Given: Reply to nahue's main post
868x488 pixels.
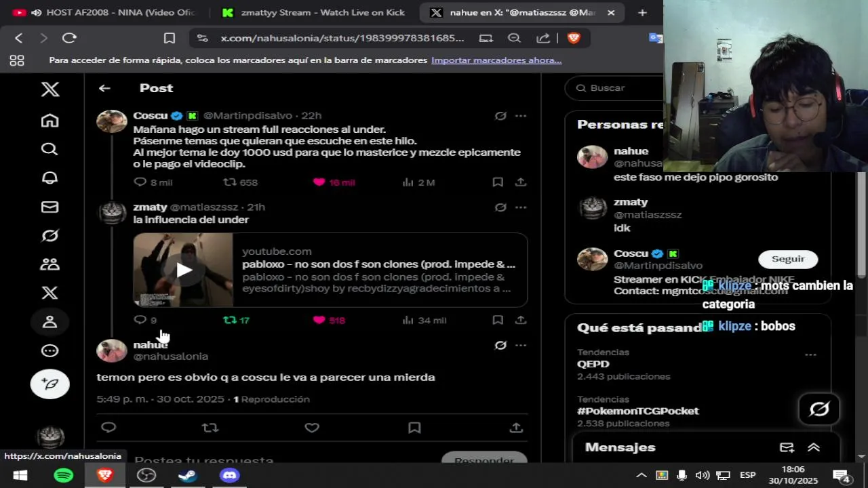Looking at the screenshot, I should (x=108, y=427).
